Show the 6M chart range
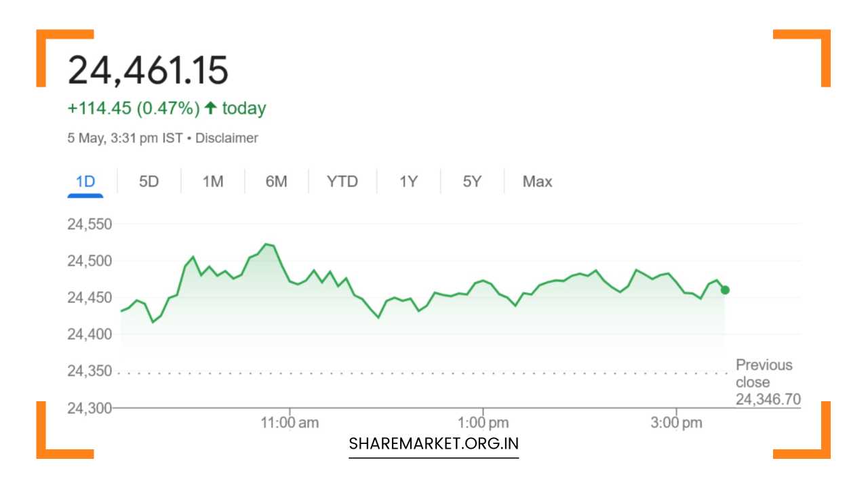 (276, 182)
